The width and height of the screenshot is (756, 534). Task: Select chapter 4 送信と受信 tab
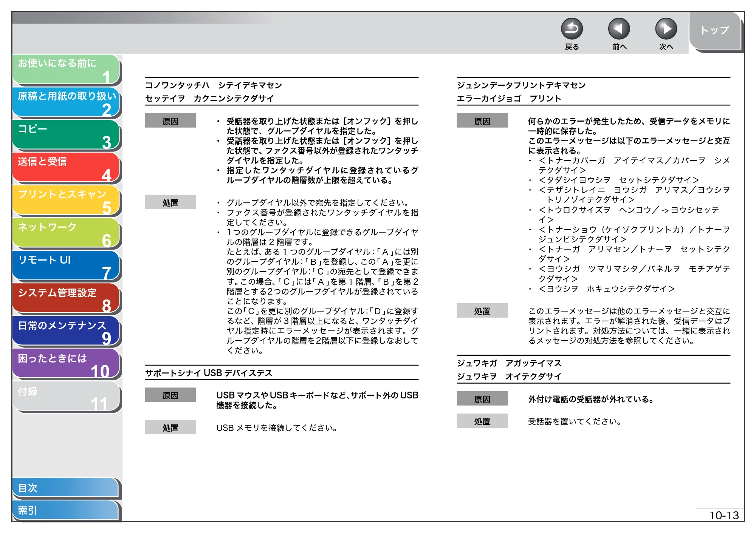[x=66, y=167]
